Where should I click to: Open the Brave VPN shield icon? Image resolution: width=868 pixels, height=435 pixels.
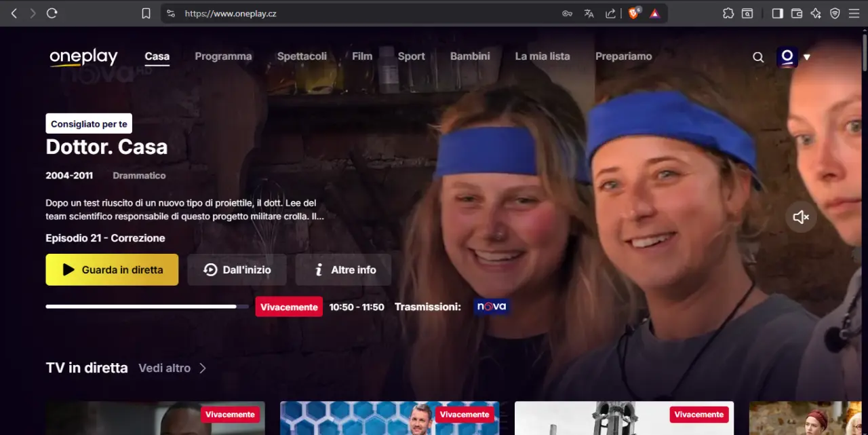[835, 13]
